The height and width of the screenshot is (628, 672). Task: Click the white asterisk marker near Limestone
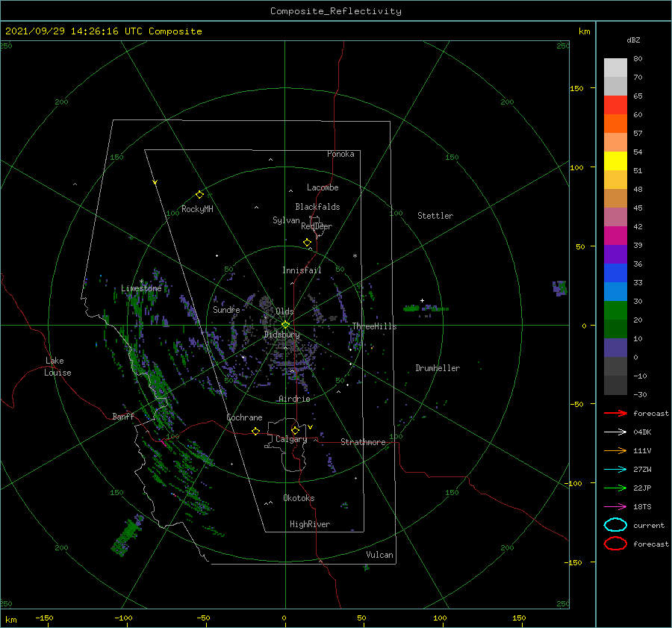(141, 282)
